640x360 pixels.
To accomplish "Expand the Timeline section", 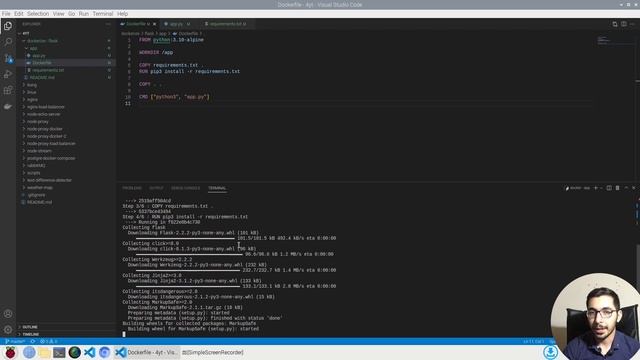I will tap(66, 334).
